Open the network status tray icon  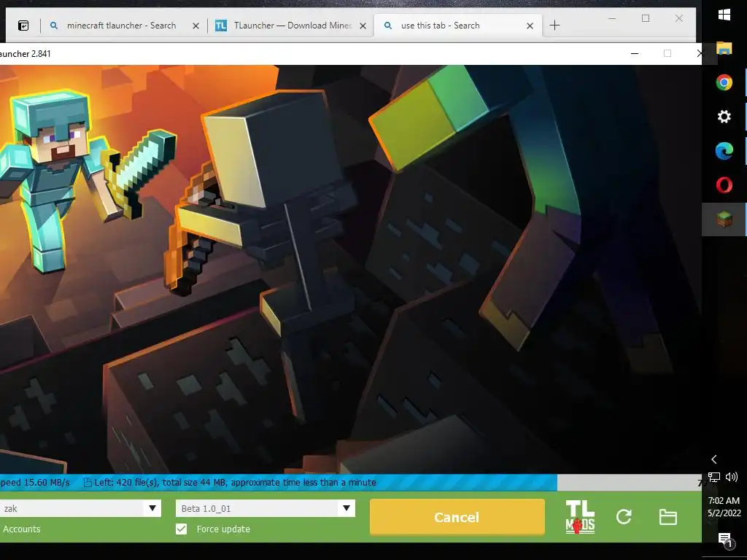point(713,477)
